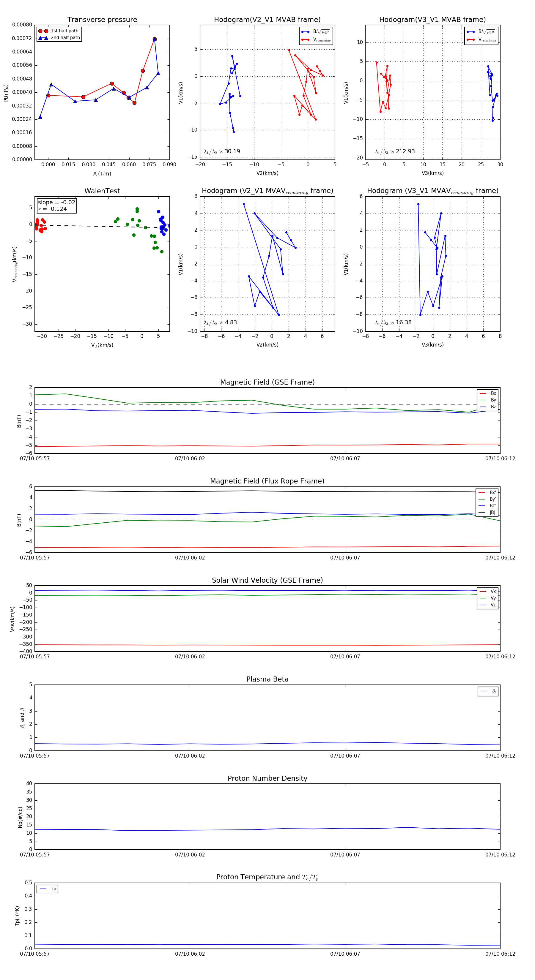535x980 pixels.
Task: Click the "Magnetic Field (GSE Frame)" title
Action: (x=267, y=382)
